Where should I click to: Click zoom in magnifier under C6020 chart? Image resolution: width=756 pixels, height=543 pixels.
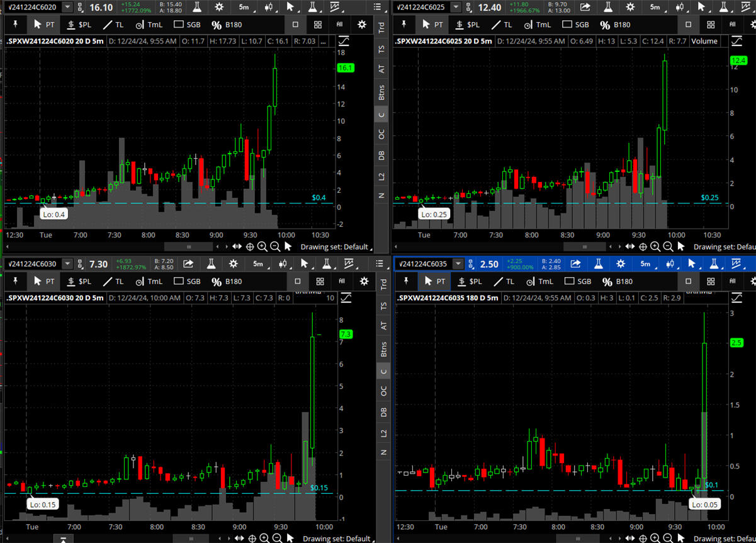coord(262,246)
